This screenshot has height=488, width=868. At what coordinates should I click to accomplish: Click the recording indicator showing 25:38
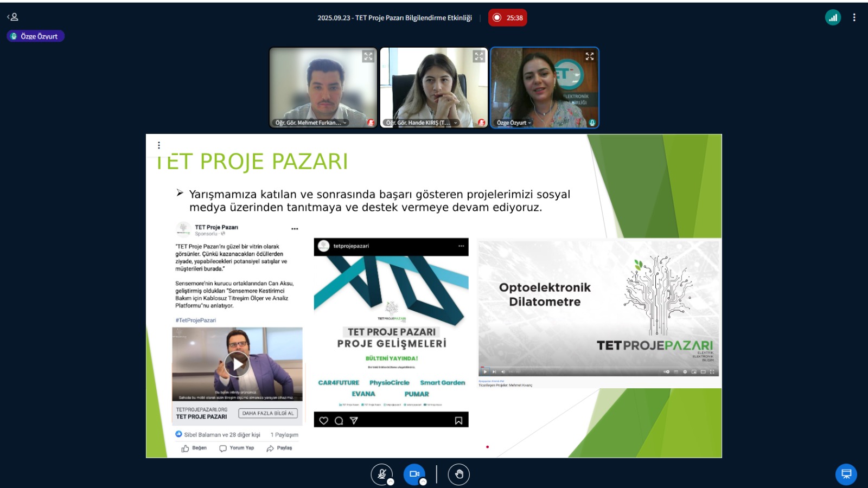click(508, 18)
